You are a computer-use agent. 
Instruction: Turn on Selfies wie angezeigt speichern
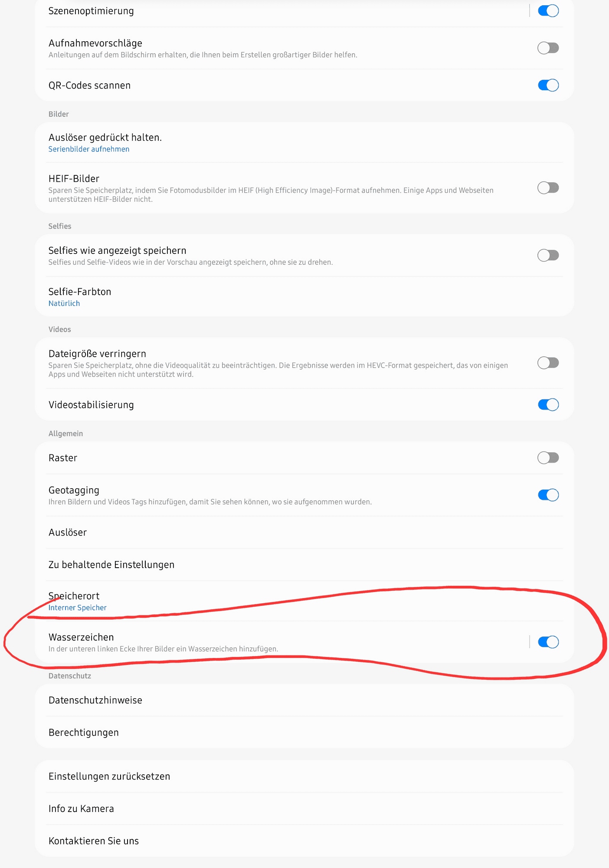(548, 255)
